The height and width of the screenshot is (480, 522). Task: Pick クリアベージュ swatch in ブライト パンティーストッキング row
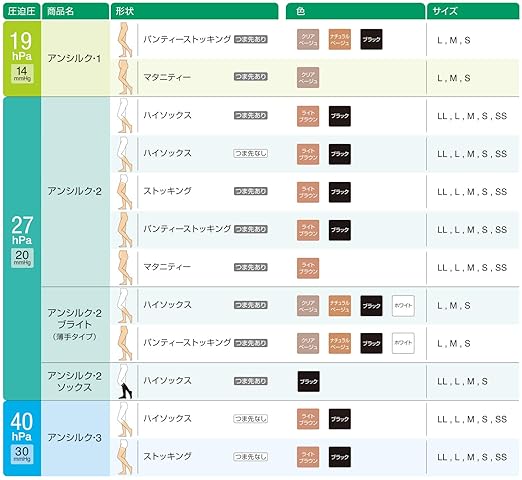308,343
